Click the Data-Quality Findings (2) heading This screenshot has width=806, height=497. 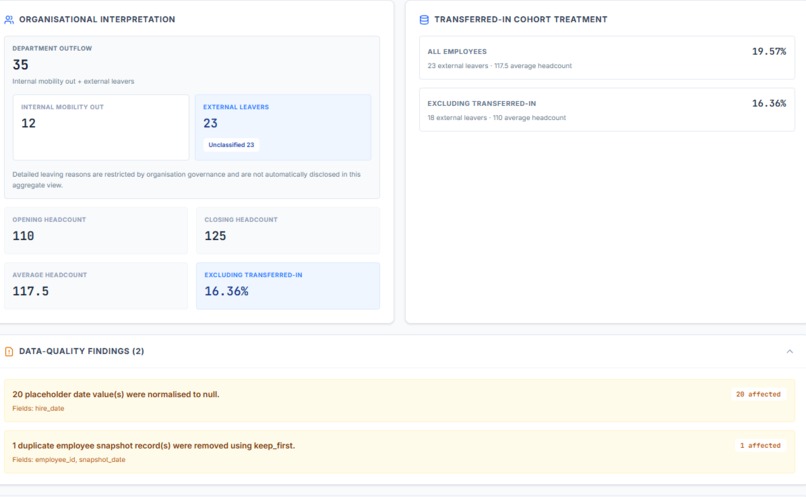pyautogui.click(x=81, y=351)
